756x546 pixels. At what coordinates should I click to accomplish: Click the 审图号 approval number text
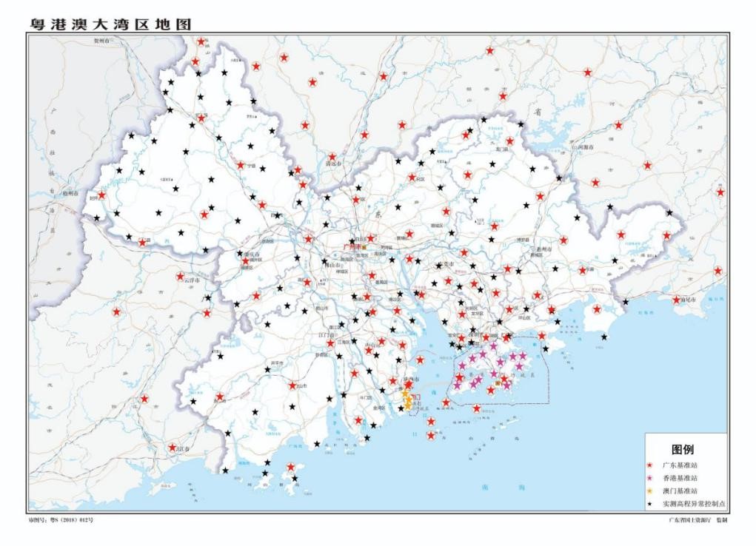(61, 521)
